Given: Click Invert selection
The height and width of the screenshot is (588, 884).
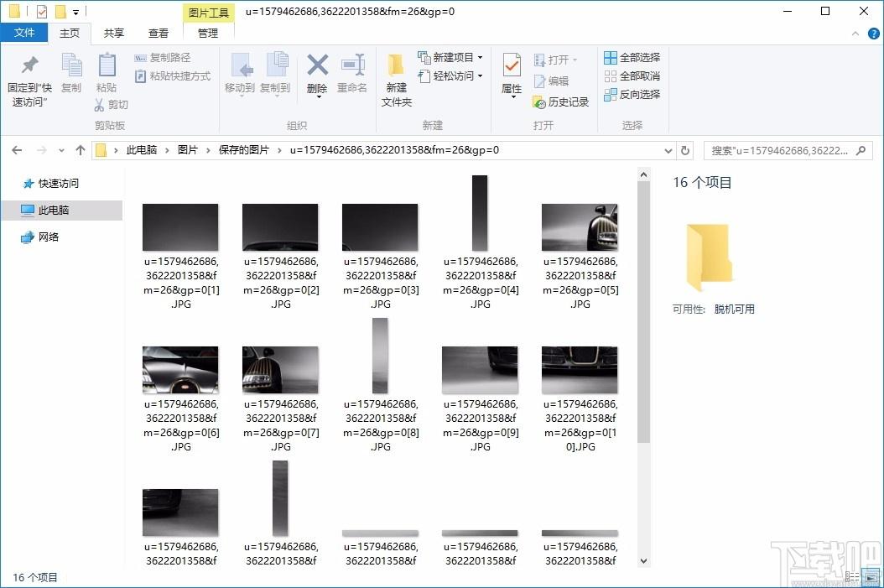Looking at the screenshot, I should click(632, 95).
